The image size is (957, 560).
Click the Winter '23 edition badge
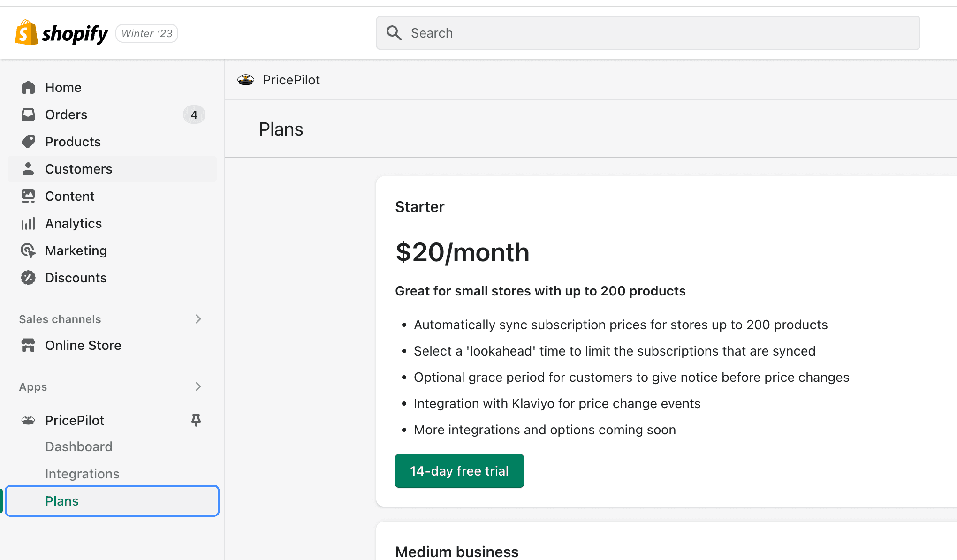click(x=147, y=33)
